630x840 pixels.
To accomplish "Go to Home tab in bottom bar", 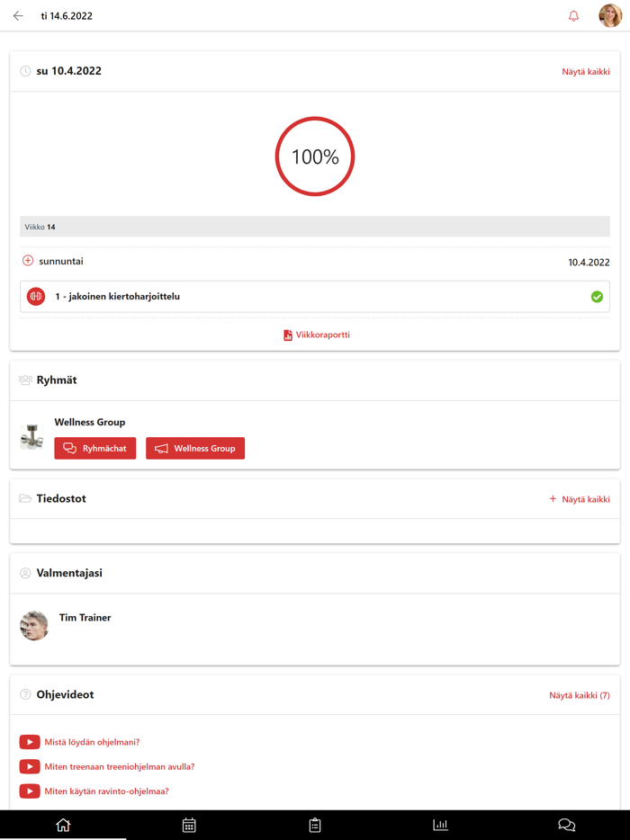I will pos(63,825).
